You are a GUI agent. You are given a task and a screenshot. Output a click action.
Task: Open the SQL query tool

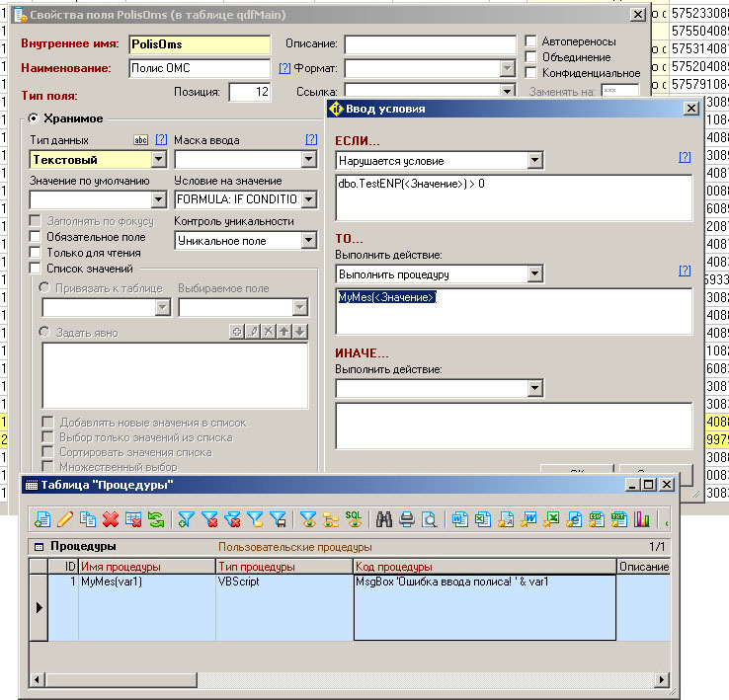(x=354, y=517)
